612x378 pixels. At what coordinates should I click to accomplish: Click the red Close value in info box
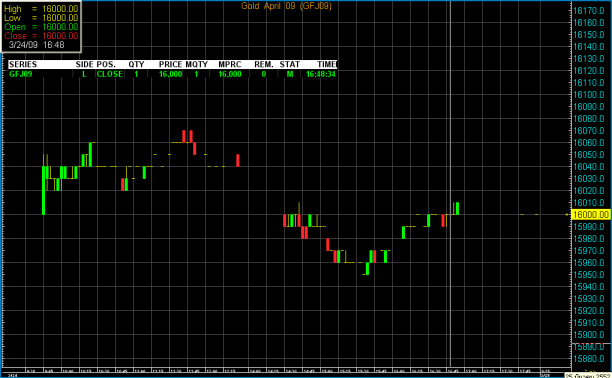click(x=60, y=36)
